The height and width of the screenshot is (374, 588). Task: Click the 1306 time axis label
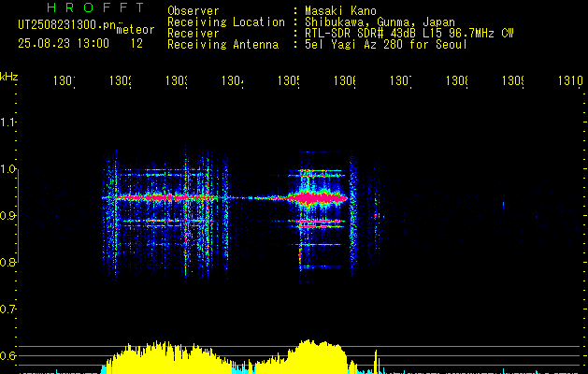345,80
